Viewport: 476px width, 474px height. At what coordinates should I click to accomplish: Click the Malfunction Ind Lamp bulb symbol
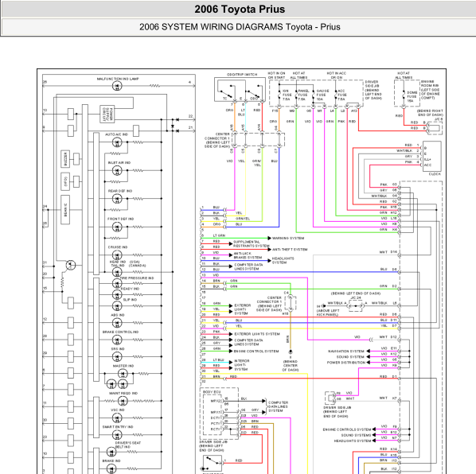click(x=117, y=86)
